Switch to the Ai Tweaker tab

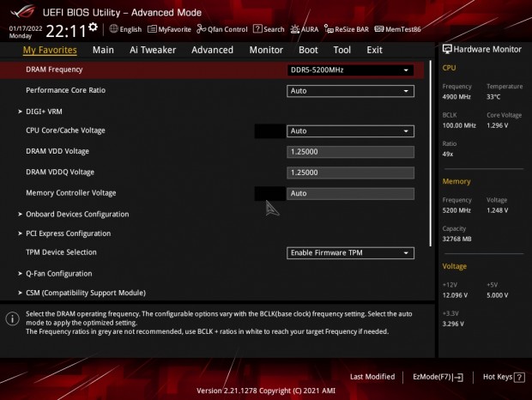point(153,50)
